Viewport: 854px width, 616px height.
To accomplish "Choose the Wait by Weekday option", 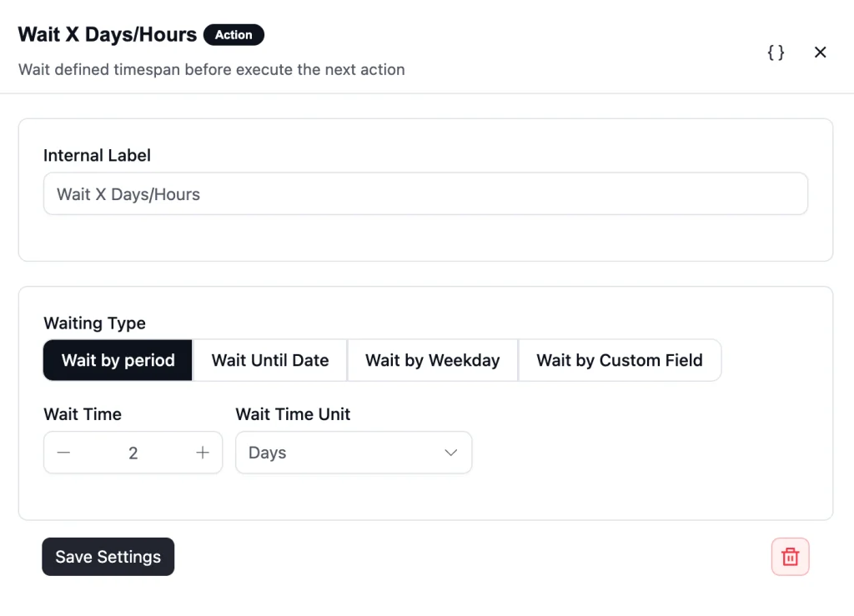I will [433, 360].
